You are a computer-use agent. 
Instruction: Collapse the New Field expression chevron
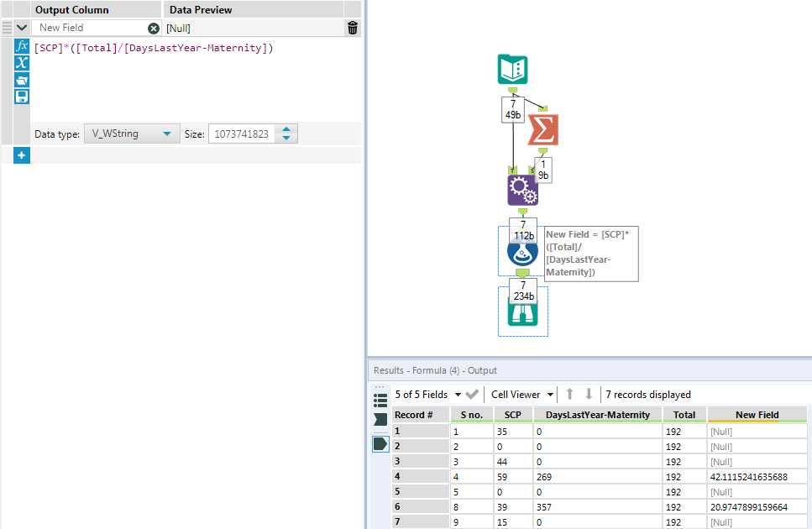pyautogui.click(x=22, y=28)
